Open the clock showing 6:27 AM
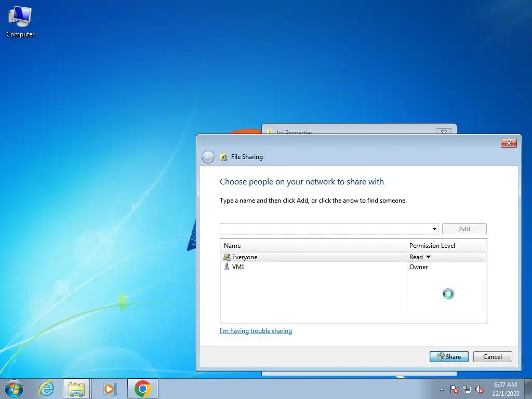Screen dimensions: 532x399 [506, 389]
